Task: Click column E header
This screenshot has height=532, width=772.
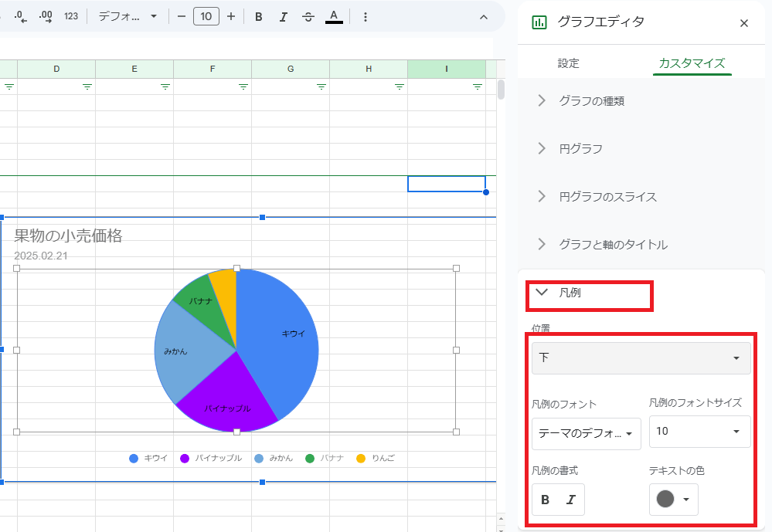Action: click(134, 69)
